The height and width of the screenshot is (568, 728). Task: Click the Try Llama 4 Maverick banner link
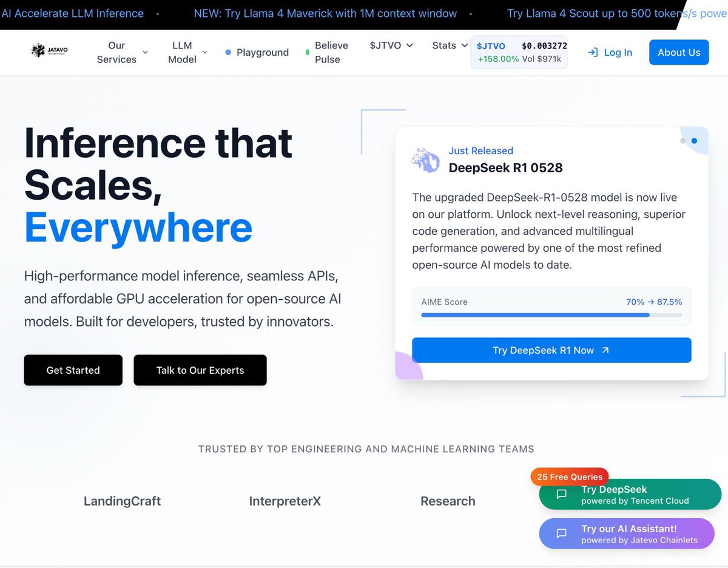(325, 13)
